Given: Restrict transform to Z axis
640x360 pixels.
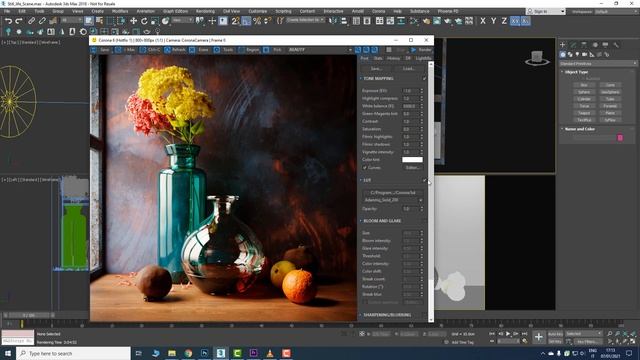Looking at the screenshot, I should coord(504,21).
